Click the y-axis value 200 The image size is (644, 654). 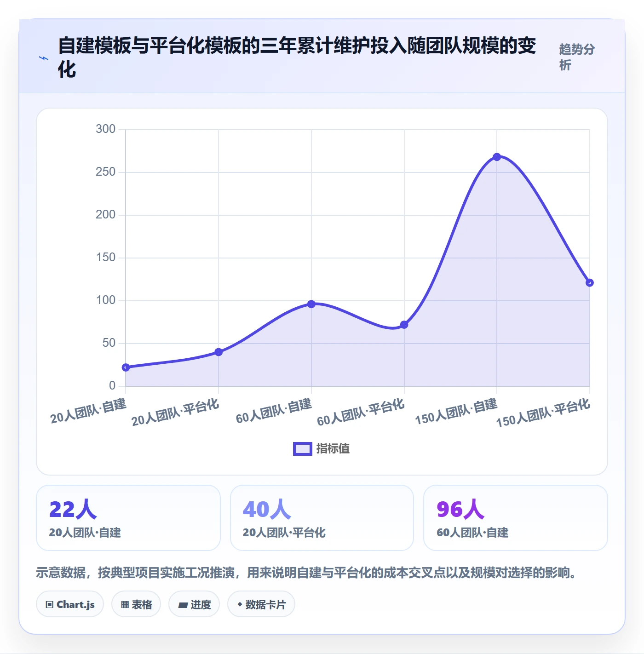pyautogui.click(x=106, y=214)
